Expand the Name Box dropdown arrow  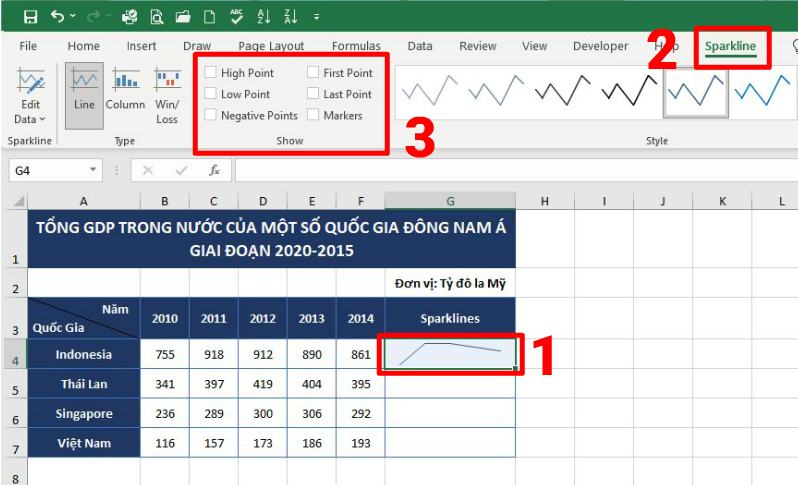point(93,171)
